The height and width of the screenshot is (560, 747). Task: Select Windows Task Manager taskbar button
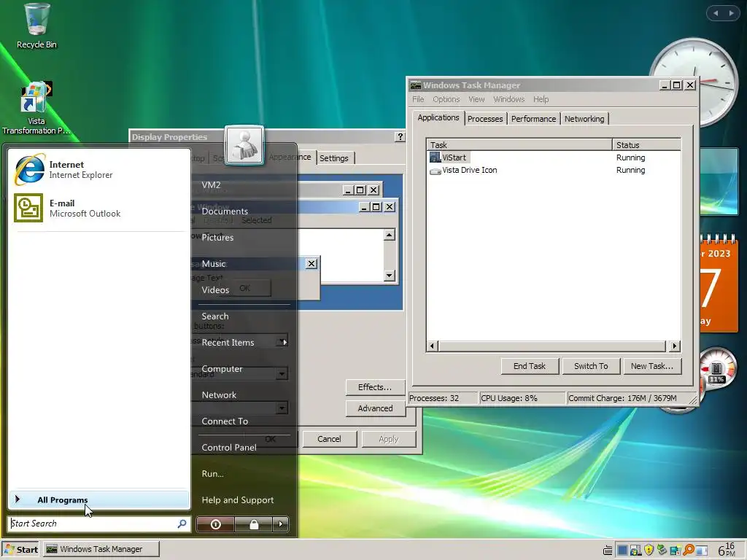pos(101,549)
